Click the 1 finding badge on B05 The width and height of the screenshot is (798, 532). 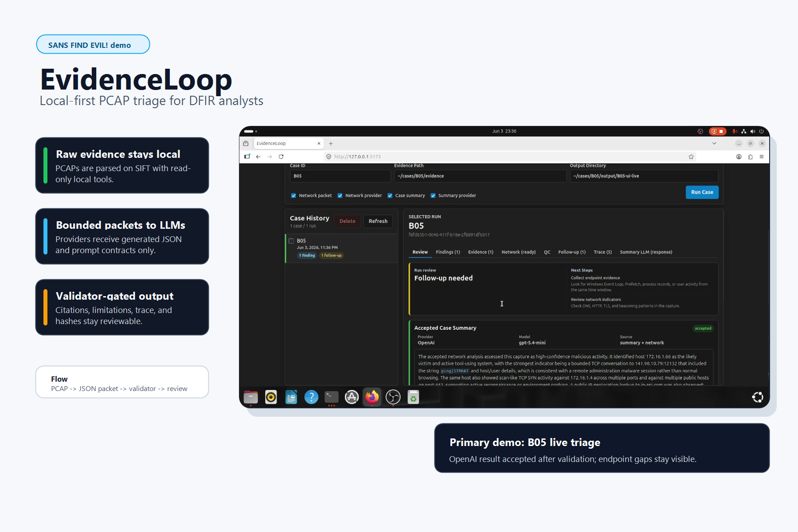(307, 255)
